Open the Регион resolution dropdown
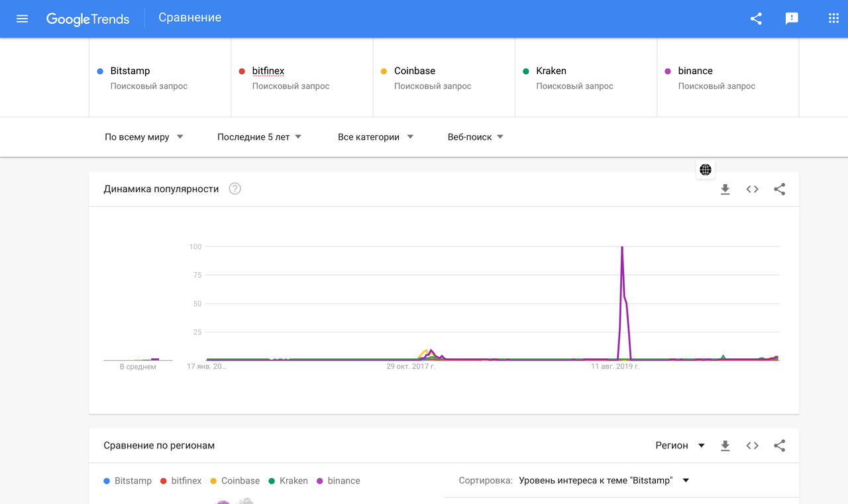This screenshot has width=848, height=504. (x=680, y=446)
